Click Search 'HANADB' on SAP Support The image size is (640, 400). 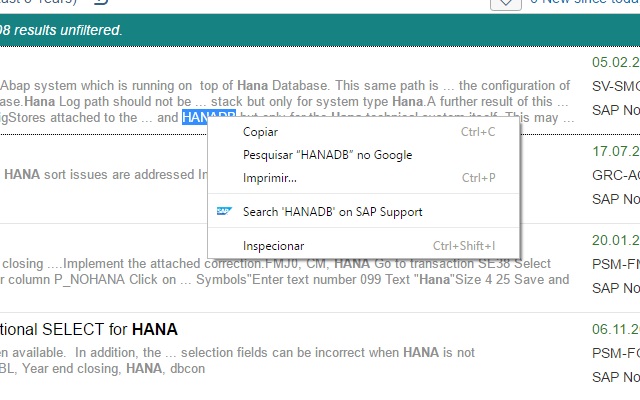364,211
